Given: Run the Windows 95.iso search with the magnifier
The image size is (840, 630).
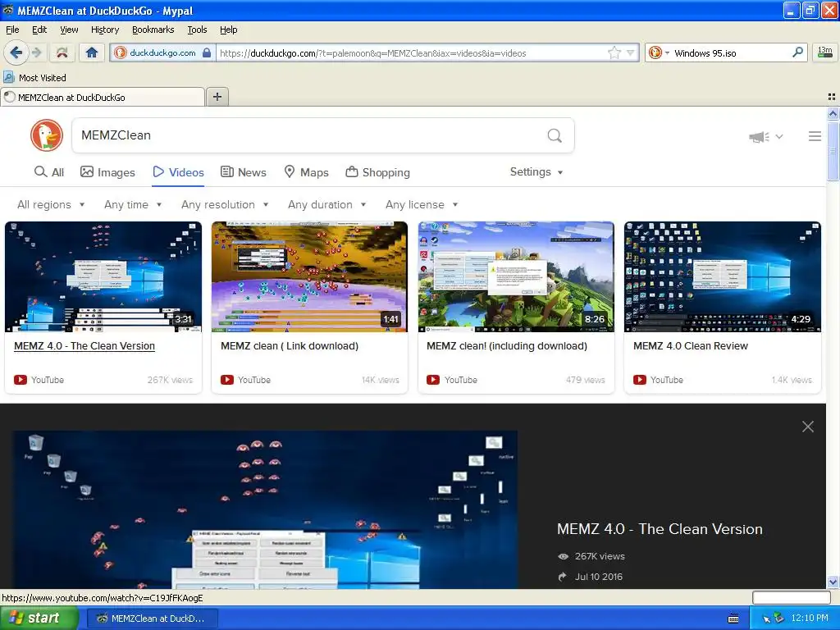Looking at the screenshot, I should 797,52.
